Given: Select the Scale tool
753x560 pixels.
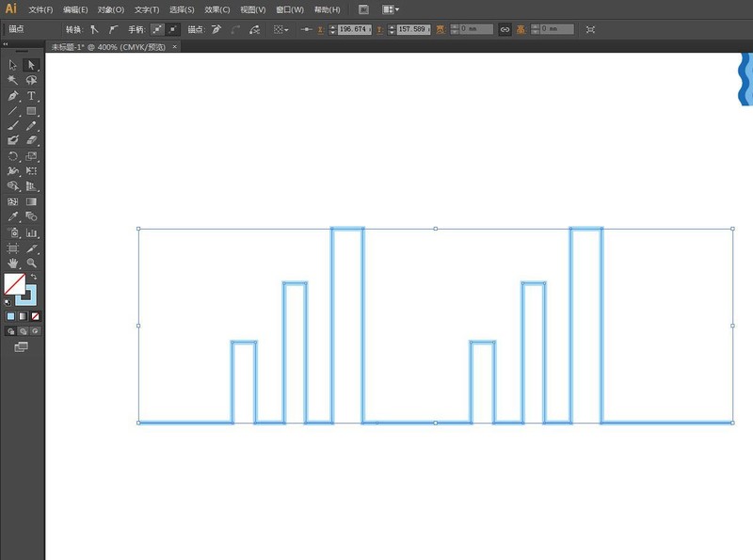Looking at the screenshot, I should [31, 156].
